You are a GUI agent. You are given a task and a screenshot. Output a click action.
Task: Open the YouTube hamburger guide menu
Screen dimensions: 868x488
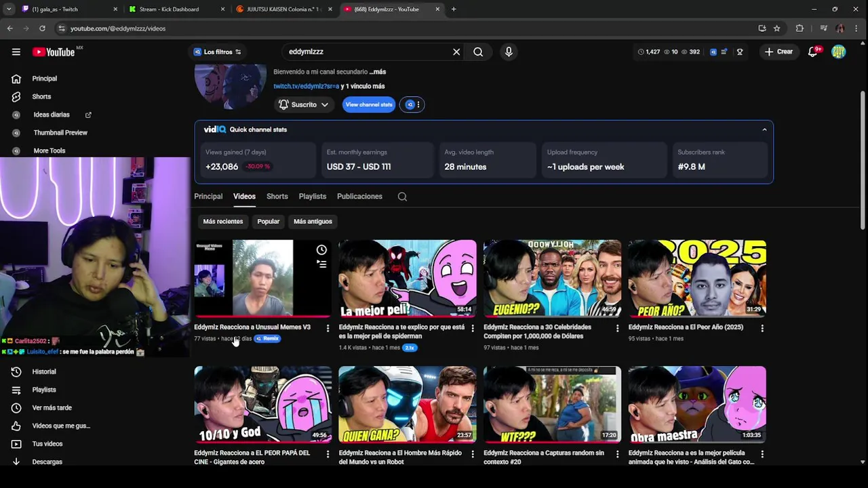pyautogui.click(x=16, y=52)
